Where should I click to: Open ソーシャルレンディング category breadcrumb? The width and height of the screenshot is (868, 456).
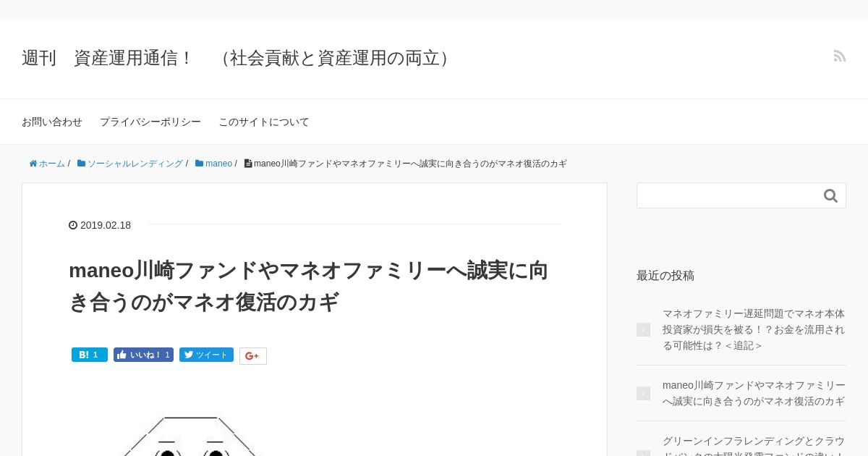point(135,164)
